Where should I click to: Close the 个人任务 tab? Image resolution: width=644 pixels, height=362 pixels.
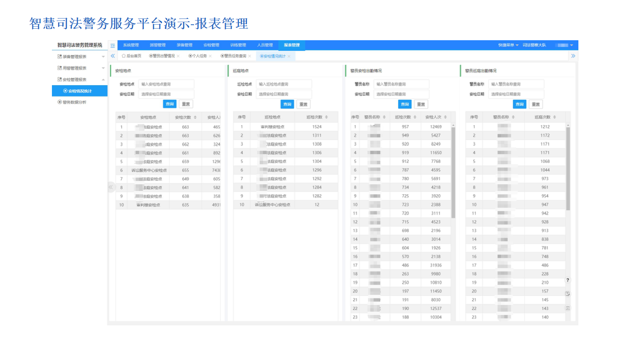210,56
